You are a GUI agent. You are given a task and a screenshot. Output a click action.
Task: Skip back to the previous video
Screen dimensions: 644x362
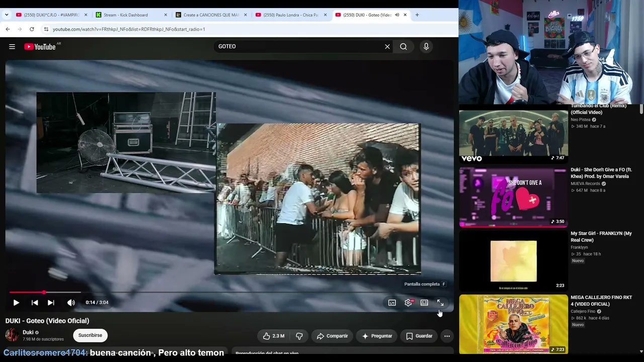(35, 303)
